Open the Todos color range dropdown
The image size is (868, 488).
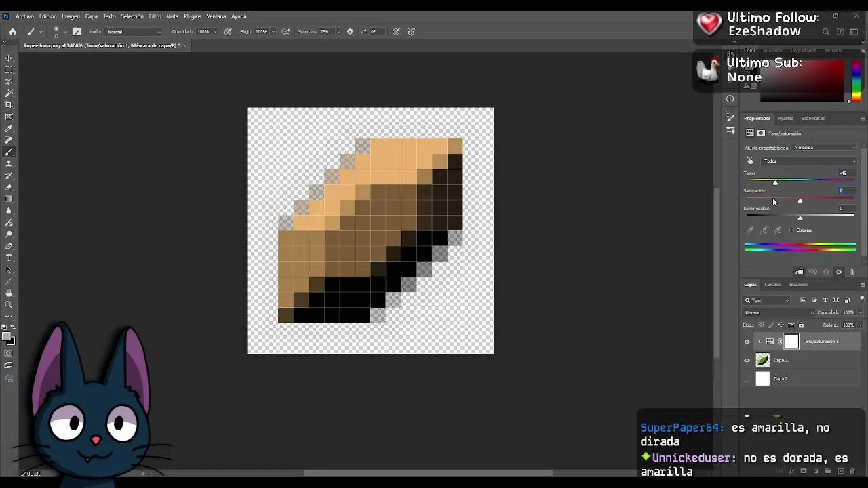click(x=809, y=161)
